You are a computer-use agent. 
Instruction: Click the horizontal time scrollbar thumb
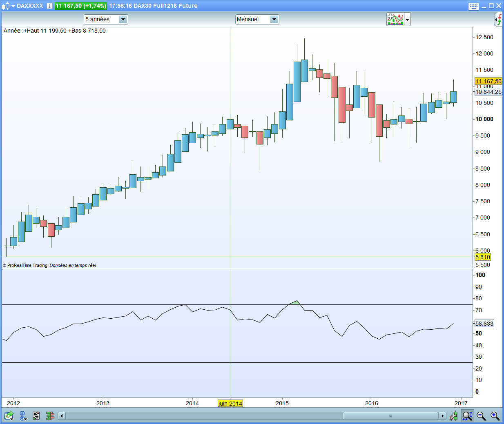point(390,416)
